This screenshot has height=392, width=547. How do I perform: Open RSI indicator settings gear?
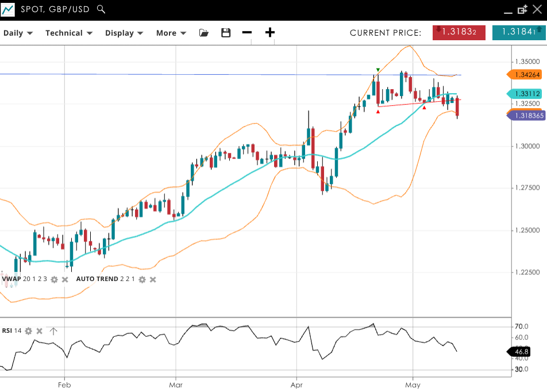28,331
